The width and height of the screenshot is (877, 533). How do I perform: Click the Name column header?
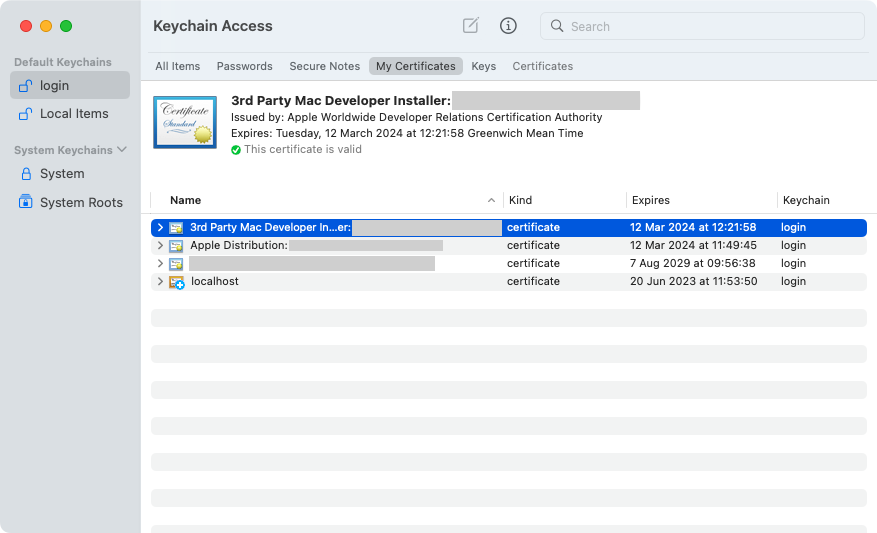185,200
